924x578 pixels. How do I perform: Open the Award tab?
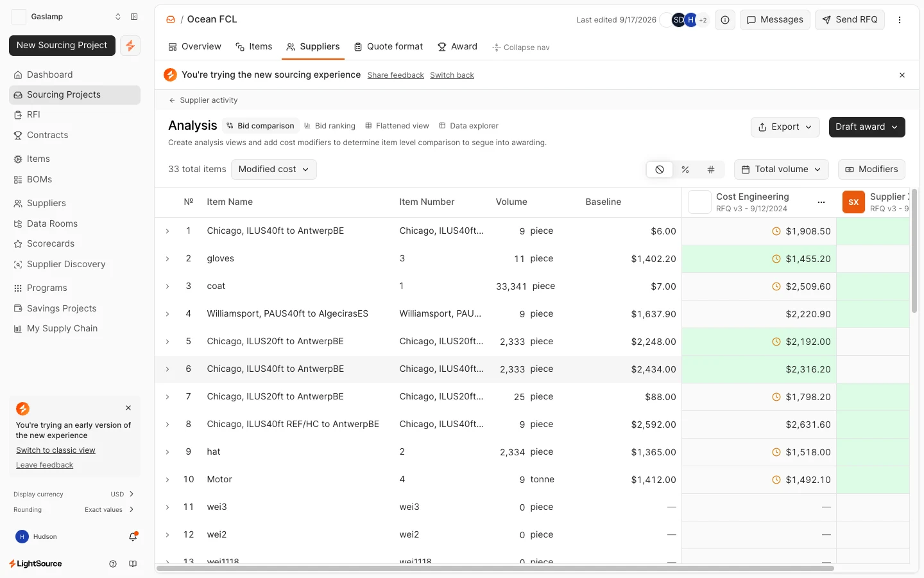pyautogui.click(x=458, y=47)
